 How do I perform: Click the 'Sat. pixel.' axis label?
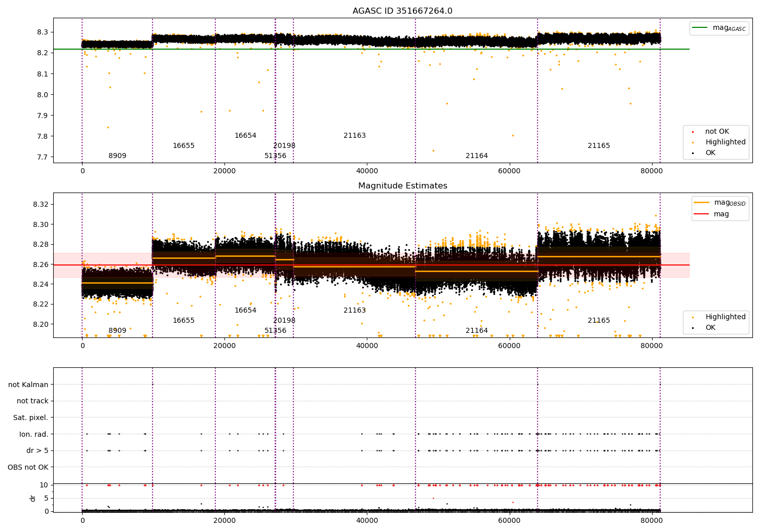31,418
